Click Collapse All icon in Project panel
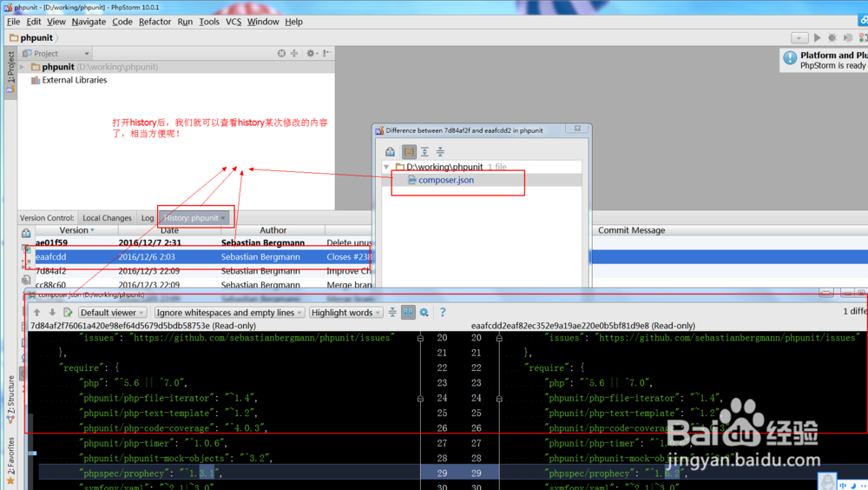 294,53
